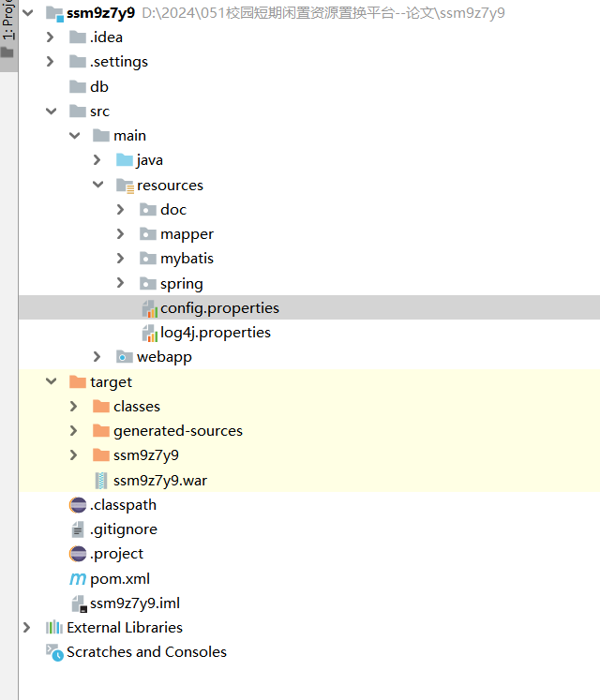Click the External Libraries icon

(x=54, y=627)
